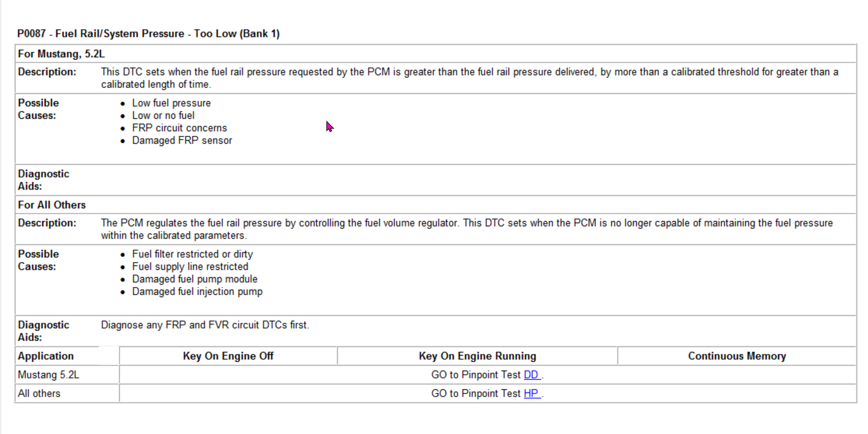Click "Damaged fuel injection pump" cause
The image size is (868, 434).
tap(197, 292)
